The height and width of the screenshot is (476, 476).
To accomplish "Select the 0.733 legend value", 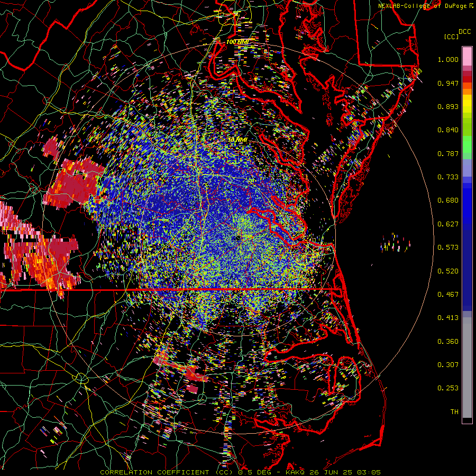I will (x=448, y=177).
